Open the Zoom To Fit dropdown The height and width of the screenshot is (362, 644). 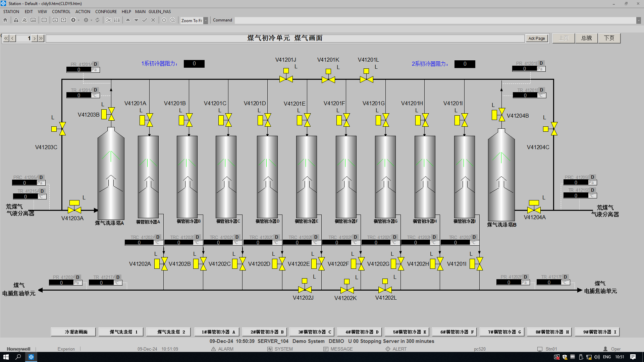tap(206, 20)
